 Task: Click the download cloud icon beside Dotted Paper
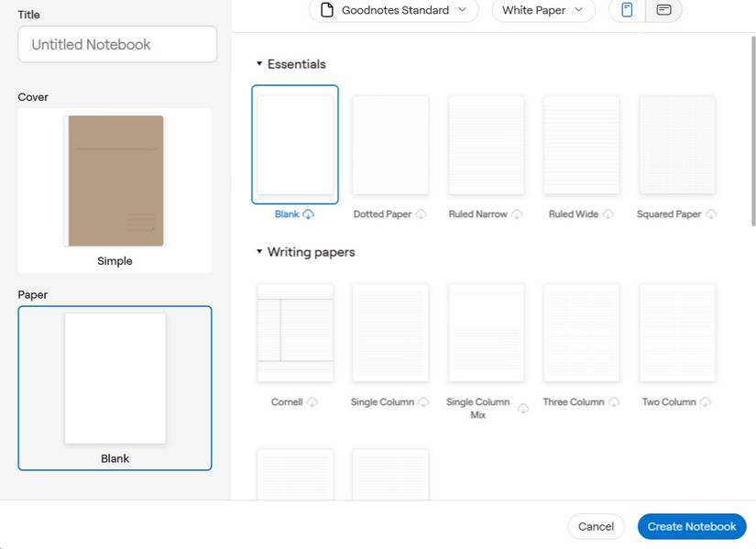click(422, 214)
